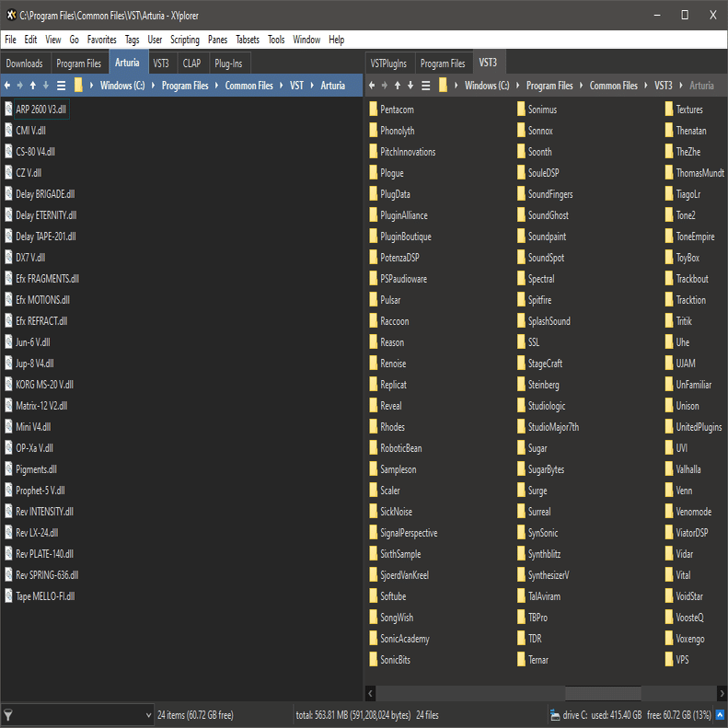
Task: Click Arturia in the right breadcrumb
Action: (701, 86)
